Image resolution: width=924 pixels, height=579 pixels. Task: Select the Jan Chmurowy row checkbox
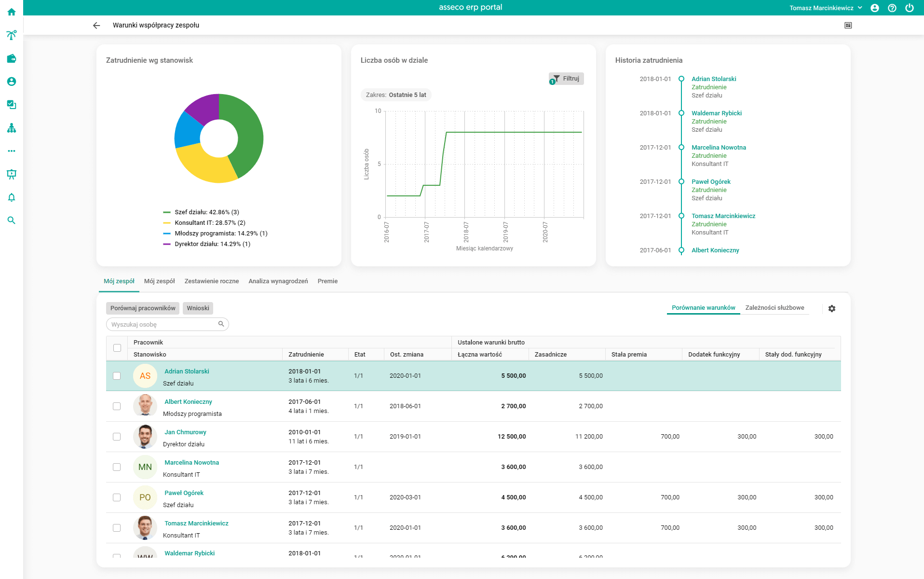pyautogui.click(x=117, y=437)
